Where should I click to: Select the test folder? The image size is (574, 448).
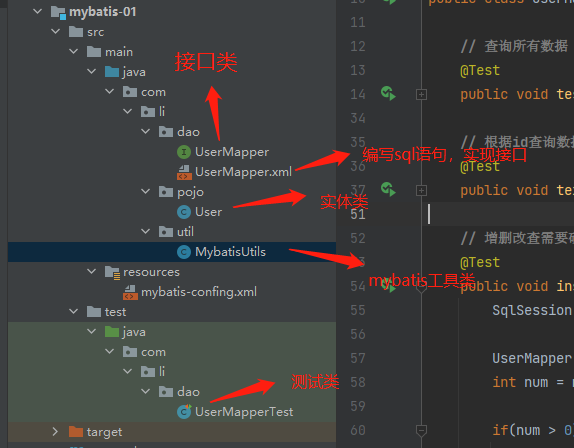pos(107,312)
